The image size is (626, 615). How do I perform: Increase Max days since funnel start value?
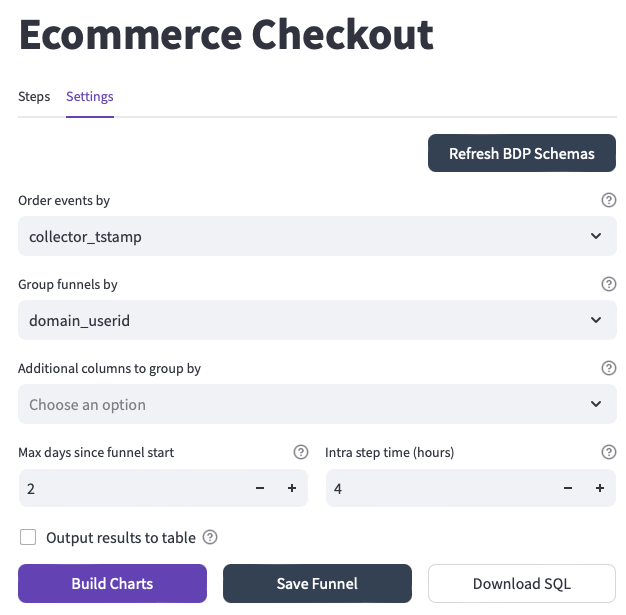click(292, 488)
